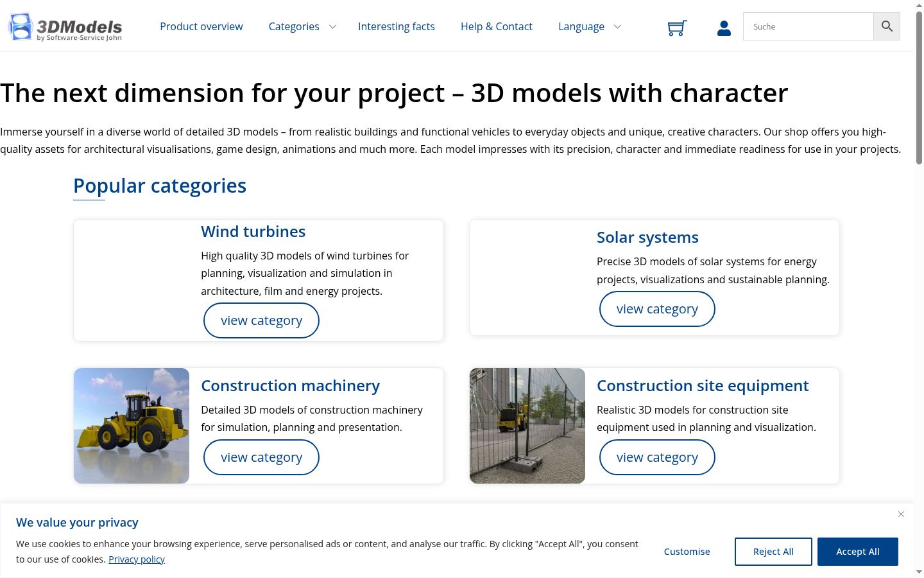Screen dimensions: 924x578
Task: Click the magnifier search button
Action: (x=887, y=26)
